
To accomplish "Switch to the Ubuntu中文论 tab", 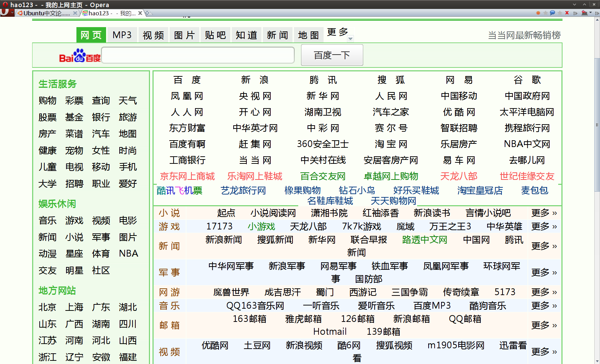I will pos(46,13).
